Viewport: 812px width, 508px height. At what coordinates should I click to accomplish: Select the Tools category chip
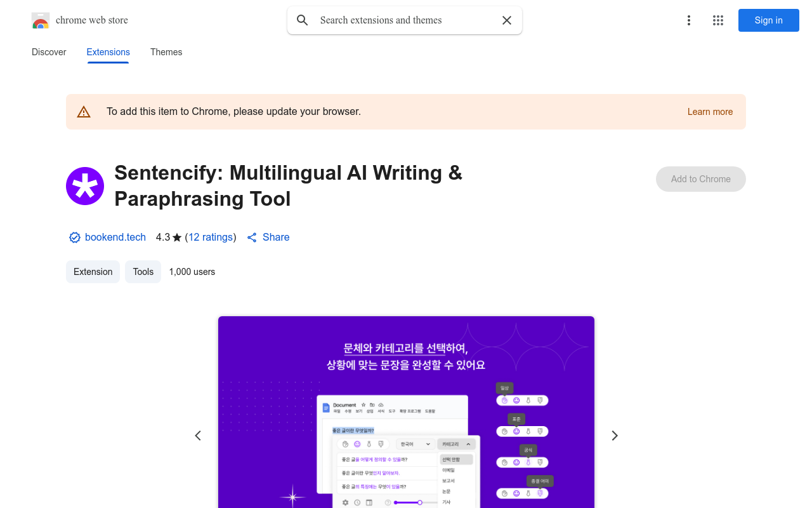[143, 271]
